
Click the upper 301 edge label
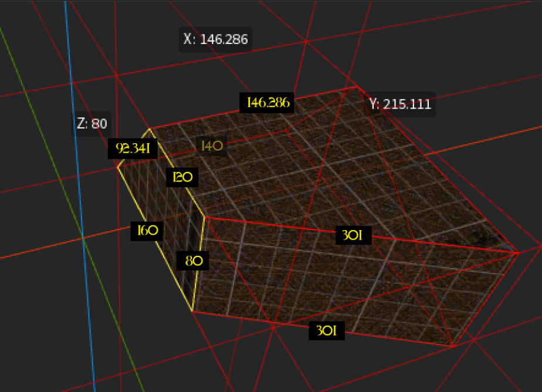pos(354,235)
